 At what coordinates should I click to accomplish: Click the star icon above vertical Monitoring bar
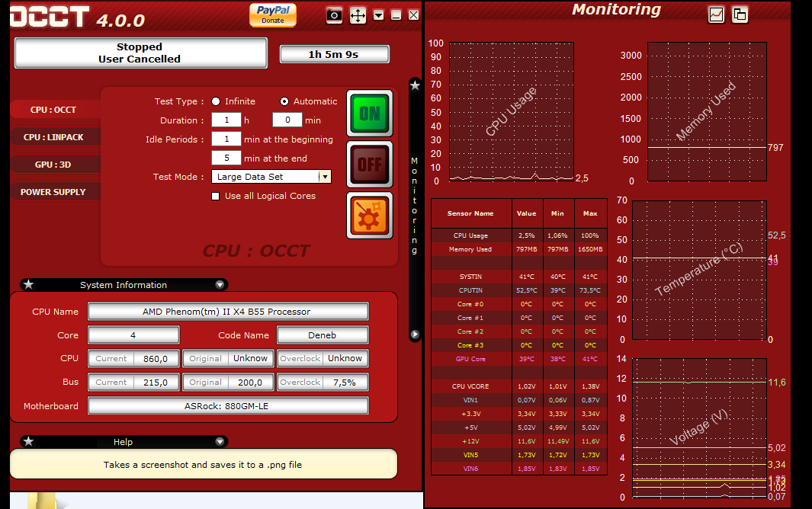[415, 85]
